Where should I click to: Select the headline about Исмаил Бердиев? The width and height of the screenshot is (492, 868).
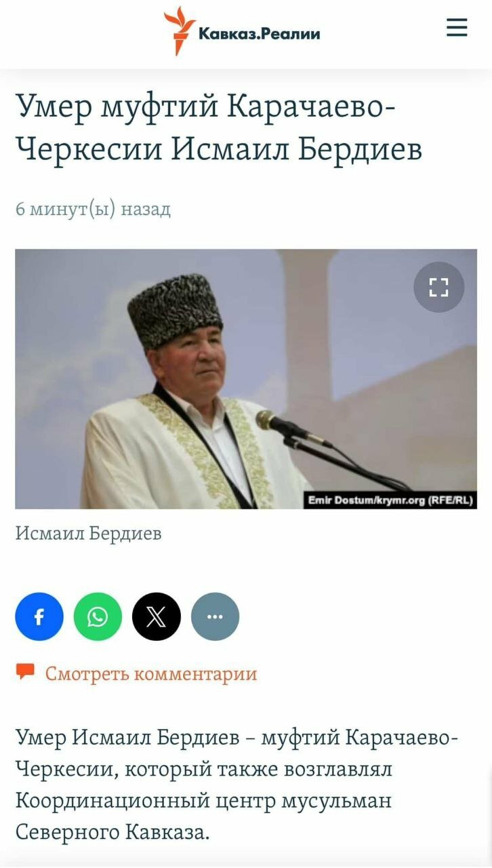click(x=219, y=127)
